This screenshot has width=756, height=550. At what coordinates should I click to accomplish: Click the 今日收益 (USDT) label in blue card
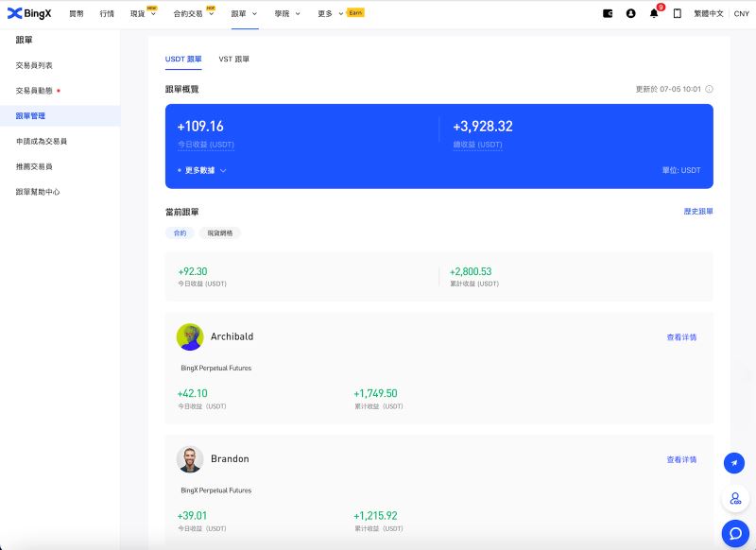pyautogui.click(x=206, y=145)
